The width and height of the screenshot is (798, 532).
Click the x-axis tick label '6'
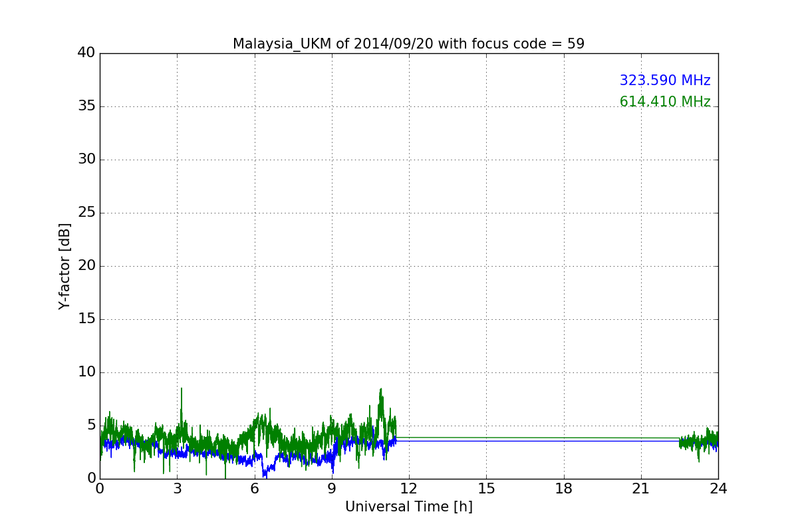(x=254, y=489)
